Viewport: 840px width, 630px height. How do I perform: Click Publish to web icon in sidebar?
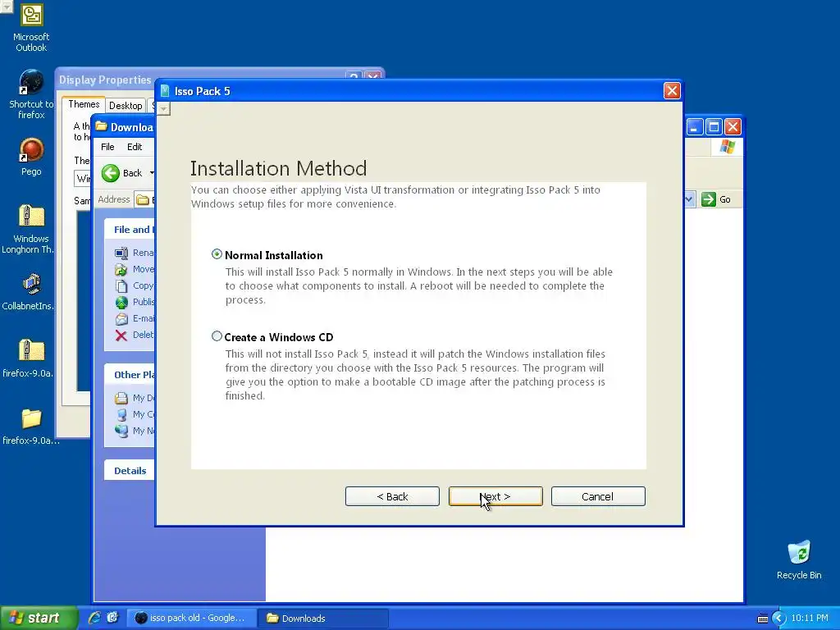(x=121, y=302)
